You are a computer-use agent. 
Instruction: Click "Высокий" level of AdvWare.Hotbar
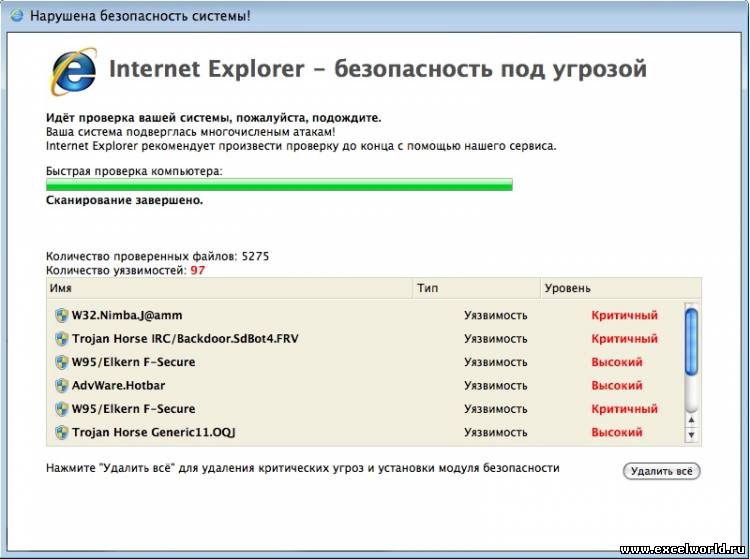(617, 385)
